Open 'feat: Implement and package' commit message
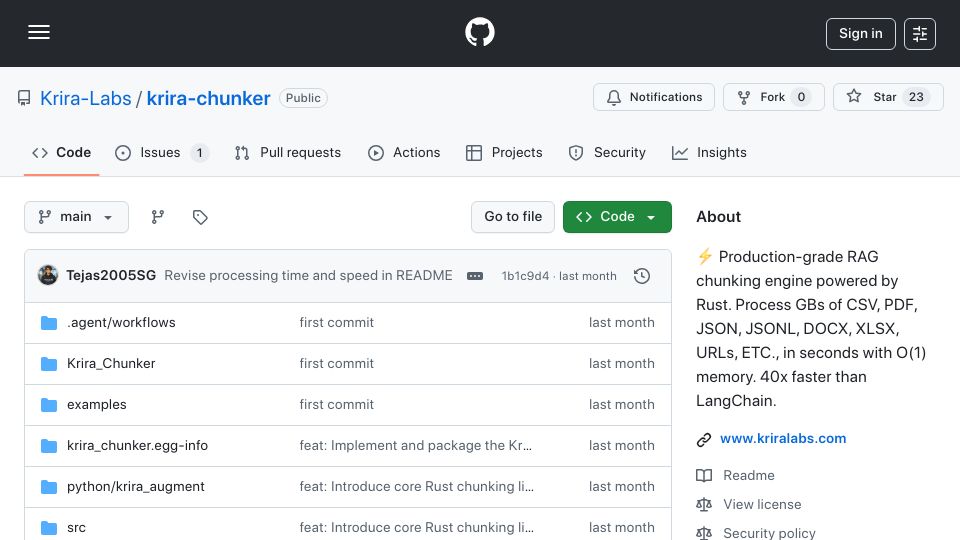Screen dimensions: 960x540 (x=416, y=446)
